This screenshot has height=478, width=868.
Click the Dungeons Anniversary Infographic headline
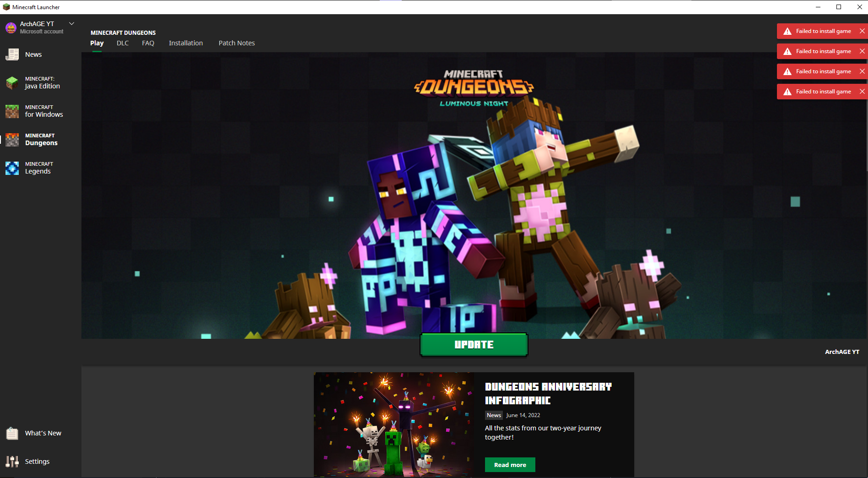(548, 394)
